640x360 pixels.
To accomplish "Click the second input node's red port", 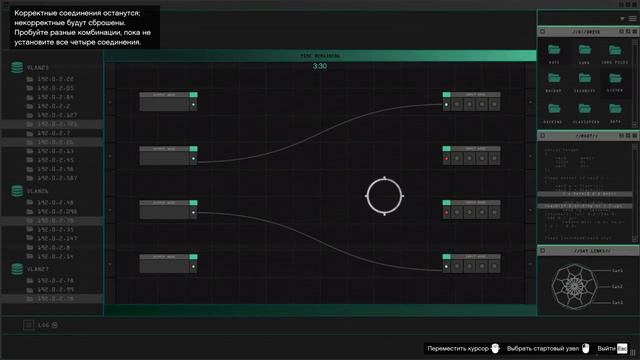I will pos(446,158).
